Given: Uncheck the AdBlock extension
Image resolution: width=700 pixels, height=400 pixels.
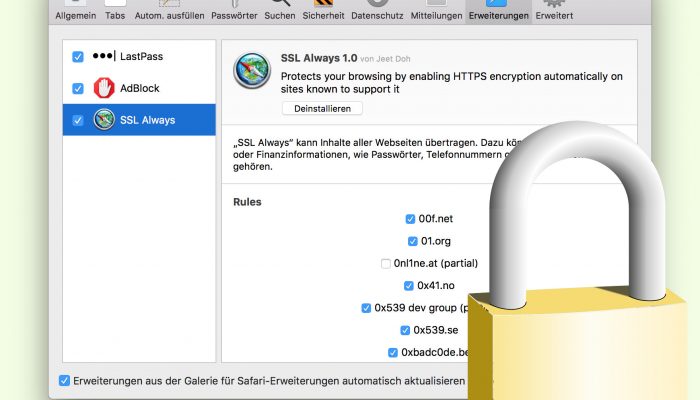Looking at the screenshot, I should [78, 88].
